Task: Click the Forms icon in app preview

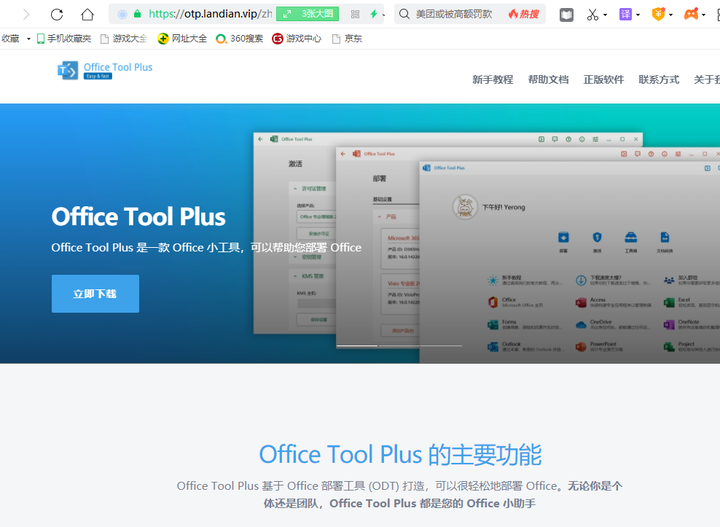Action: coord(493,325)
